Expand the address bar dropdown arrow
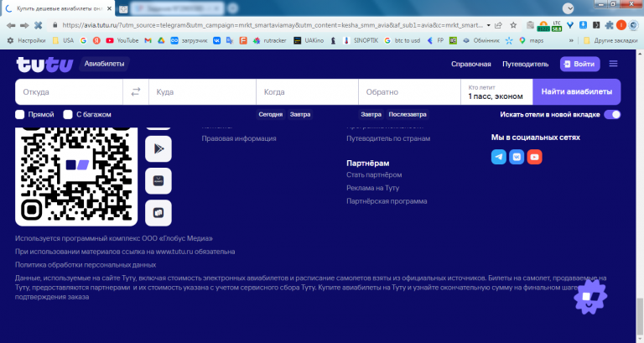This screenshot has width=644, height=343. (488, 25)
